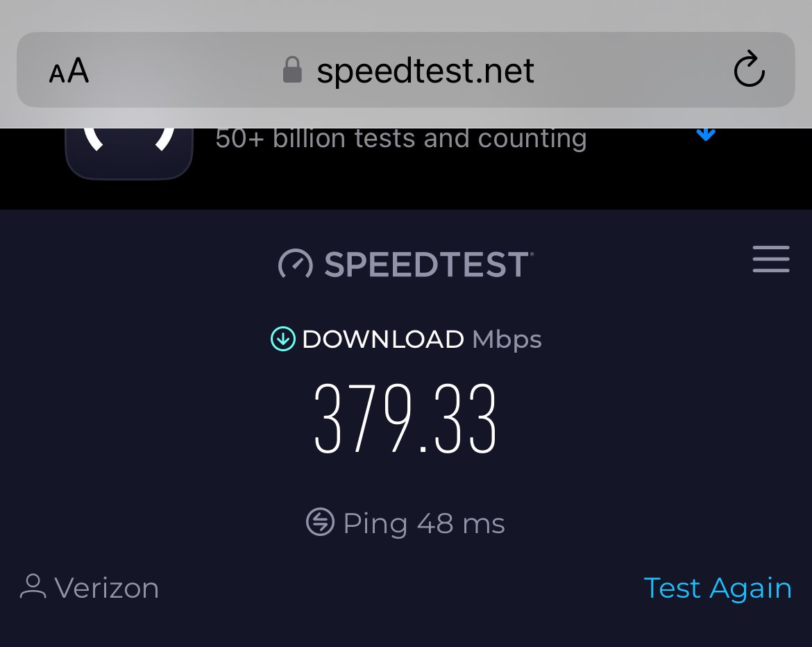Image resolution: width=812 pixels, height=647 pixels.
Task: Select the Ping 48 ms reading
Action: point(424,523)
